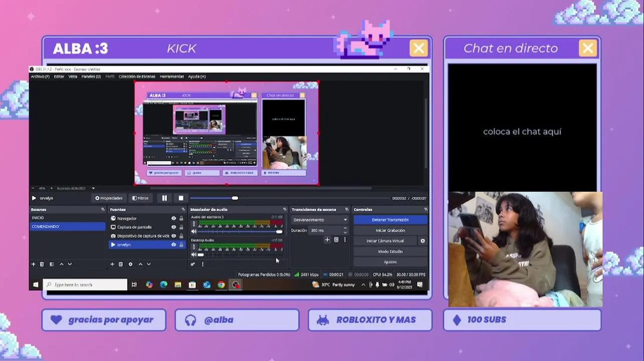Open the Desvanecimiento transition dropdown
Screen dimensions: 644x361
[319, 220]
